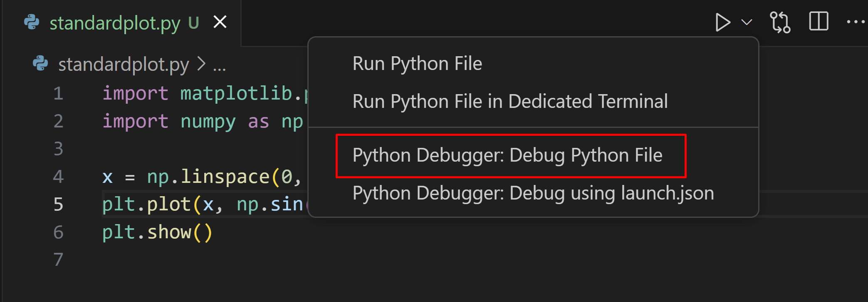Click the untracked U badge on the tab
The width and height of the screenshot is (868, 302).
coord(193,23)
